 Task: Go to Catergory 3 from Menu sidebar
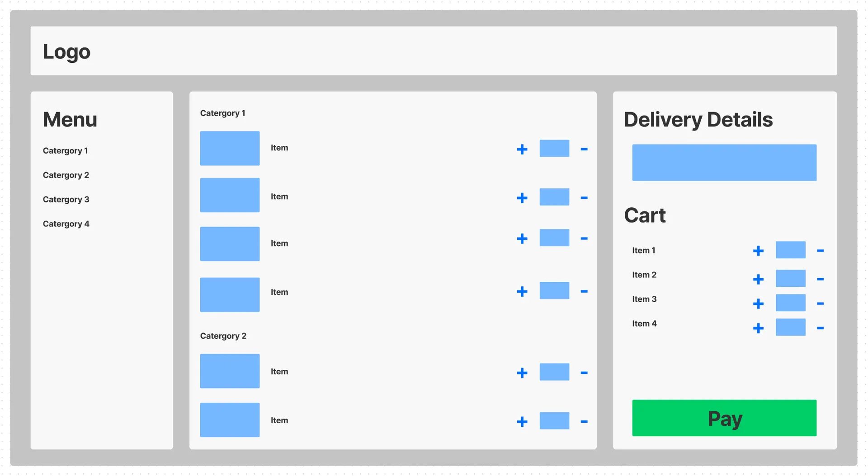66,200
